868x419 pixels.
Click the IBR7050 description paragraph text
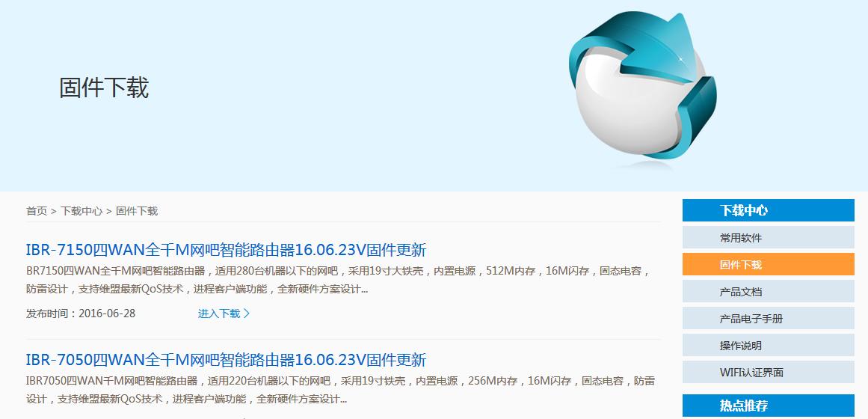pyautogui.click(x=340, y=390)
